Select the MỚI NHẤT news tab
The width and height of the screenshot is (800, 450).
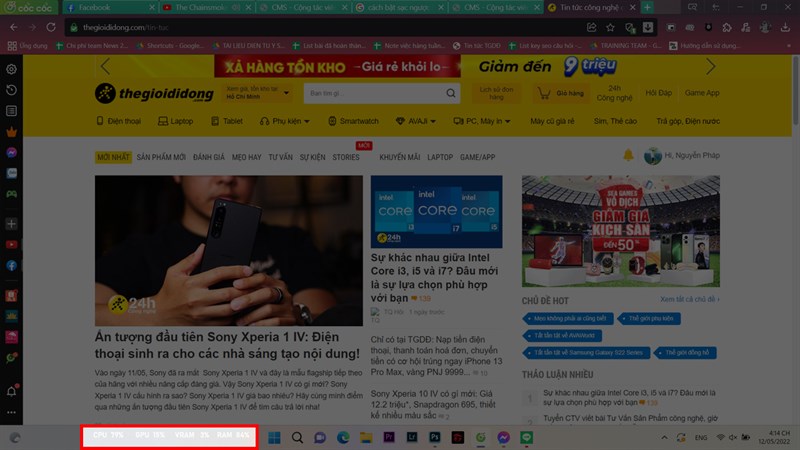[x=113, y=158]
